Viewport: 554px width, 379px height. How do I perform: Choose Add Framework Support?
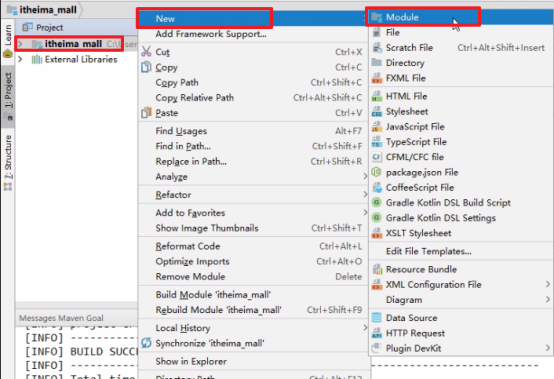click(x=253, y=34)
